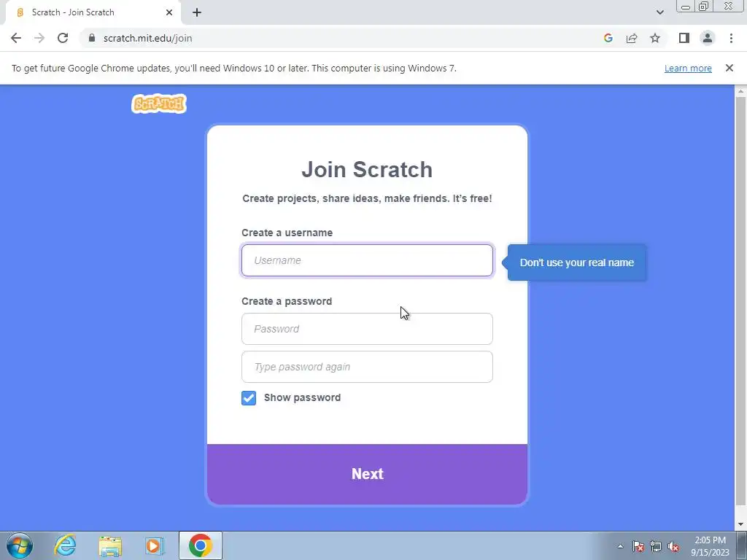Open Windows Explorer from the taskbar
747x560 pixels.
(110, 545)
